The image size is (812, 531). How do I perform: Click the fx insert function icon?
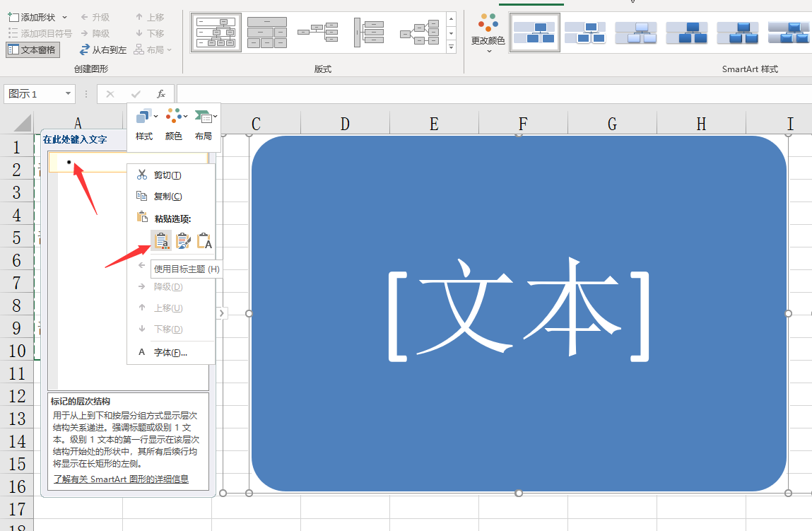[x=161, y=94]
